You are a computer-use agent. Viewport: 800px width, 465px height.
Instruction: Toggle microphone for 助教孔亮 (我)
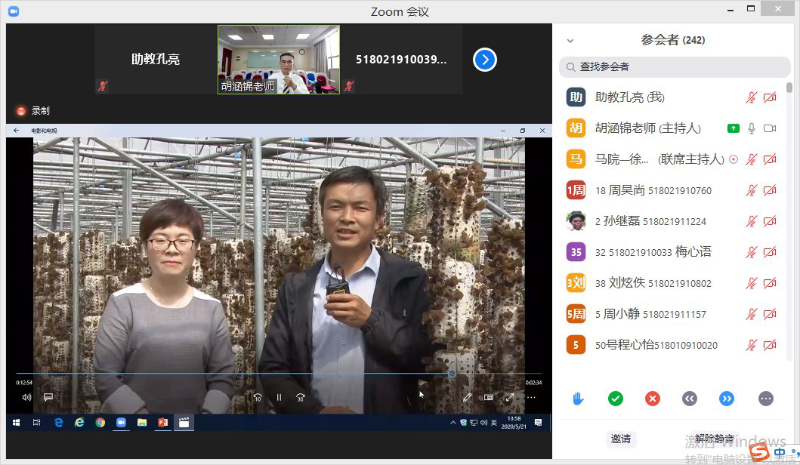[x=751, y=97]
